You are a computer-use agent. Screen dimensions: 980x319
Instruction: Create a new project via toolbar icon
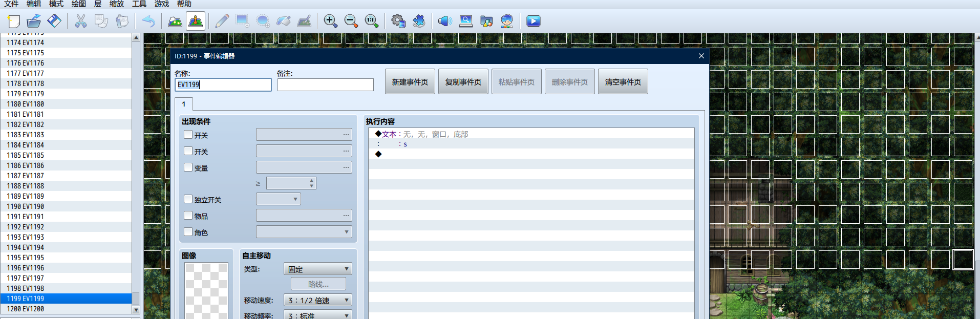click(x=14, y=21)
